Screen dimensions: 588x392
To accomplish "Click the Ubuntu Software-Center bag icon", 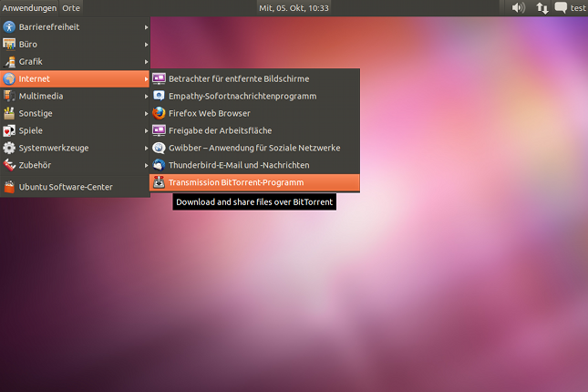I will [x=9, y=187].
